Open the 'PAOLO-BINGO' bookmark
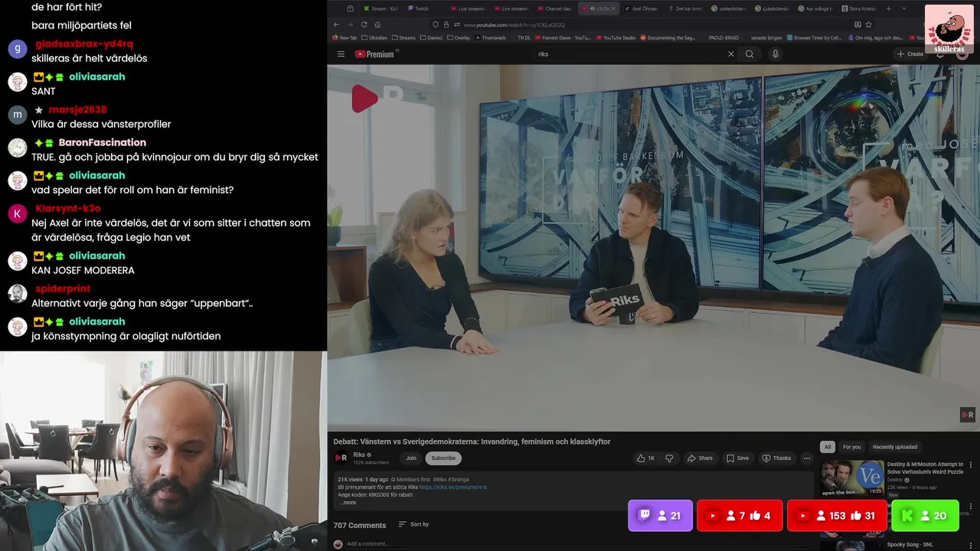 (724, 37)
